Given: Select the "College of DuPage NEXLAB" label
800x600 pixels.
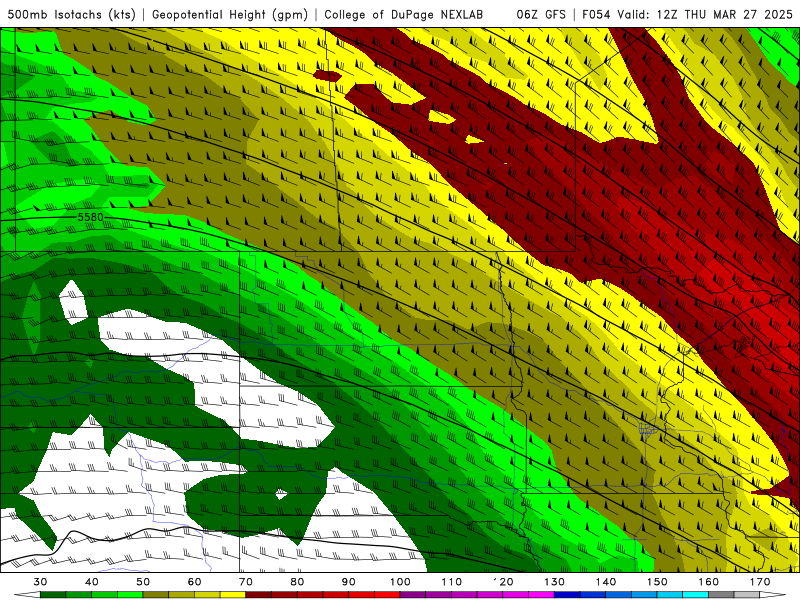Looking at the screenshot, I should [403, 14].
